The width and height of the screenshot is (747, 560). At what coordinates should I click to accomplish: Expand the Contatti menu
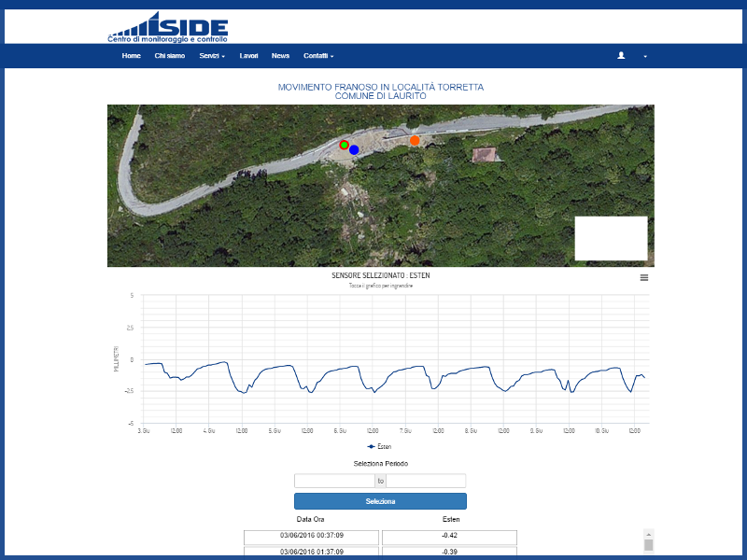318,56
